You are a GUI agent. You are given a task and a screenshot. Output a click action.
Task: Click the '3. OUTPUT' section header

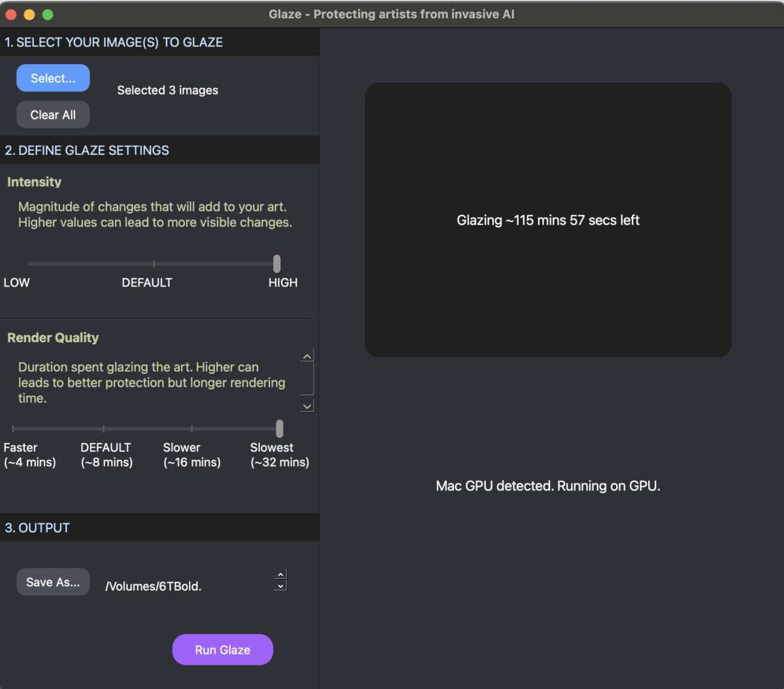[x=37, y=528]
